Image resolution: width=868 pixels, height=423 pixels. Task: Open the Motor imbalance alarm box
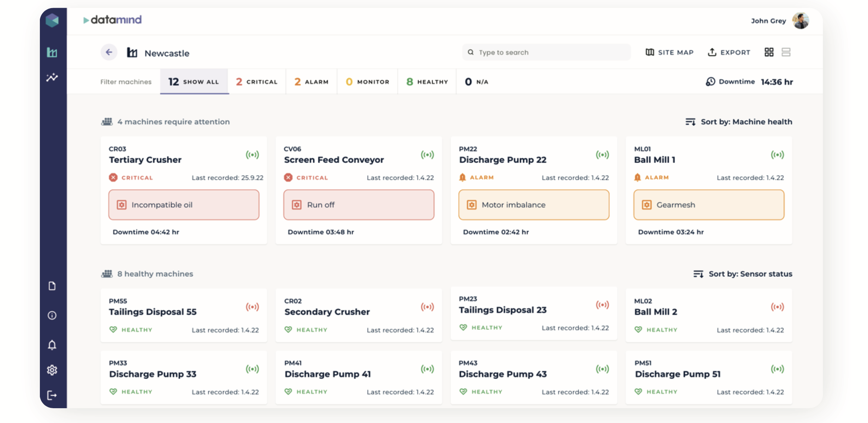point(534,205)
